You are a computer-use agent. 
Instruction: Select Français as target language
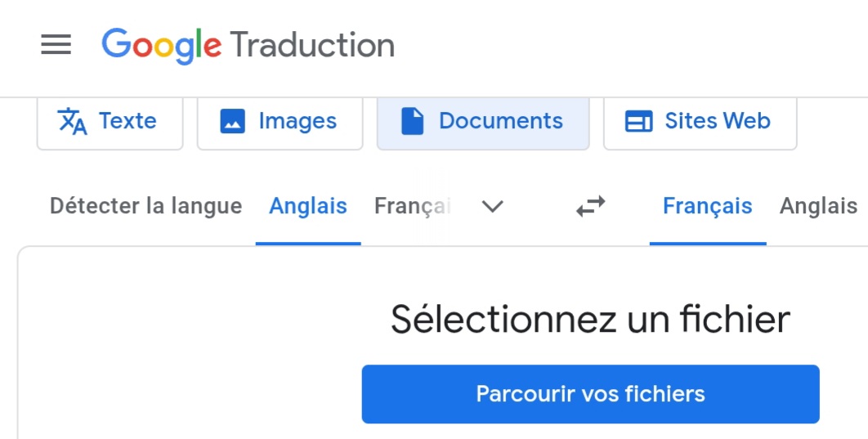tap(707, 206)
